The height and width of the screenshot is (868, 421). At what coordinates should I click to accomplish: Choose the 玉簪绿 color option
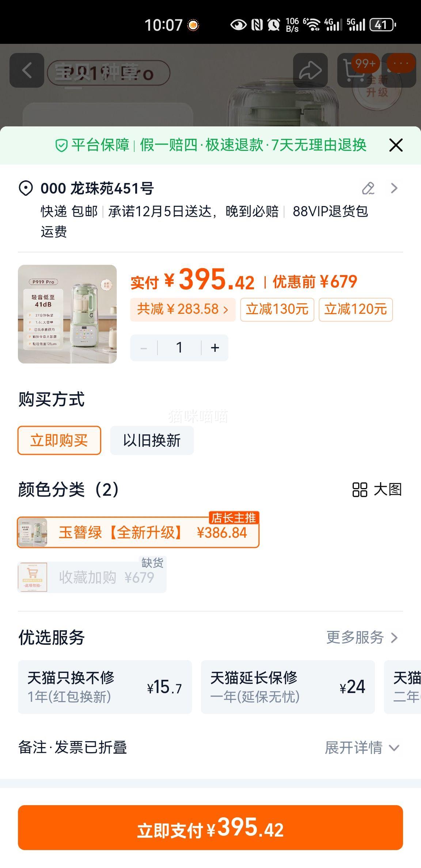pos(138,533)
